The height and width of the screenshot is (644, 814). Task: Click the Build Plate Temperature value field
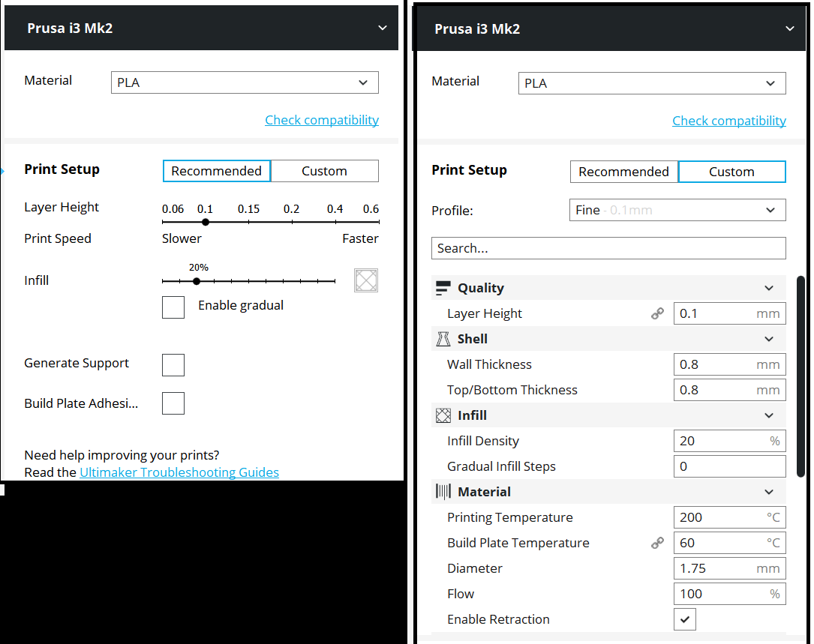[729, 543]
